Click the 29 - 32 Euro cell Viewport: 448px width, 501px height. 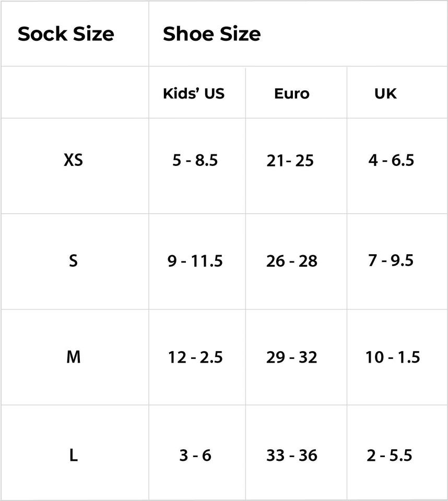pyautogui.click(x=291, y=357)
